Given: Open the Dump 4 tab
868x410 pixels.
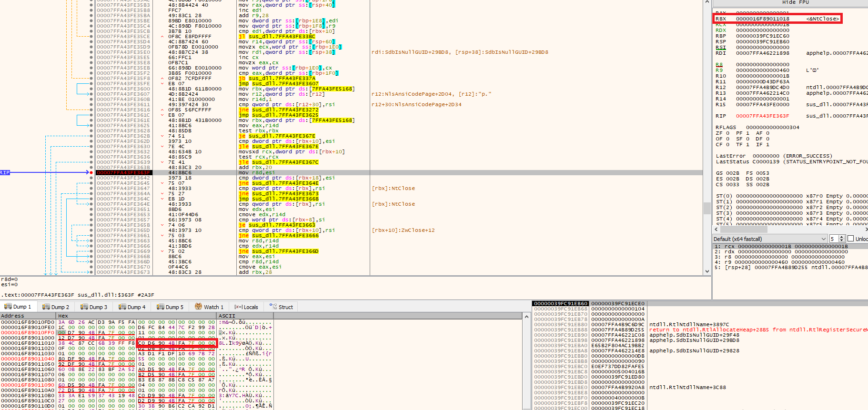Looking at the screenshot, I should coord(132,307).
